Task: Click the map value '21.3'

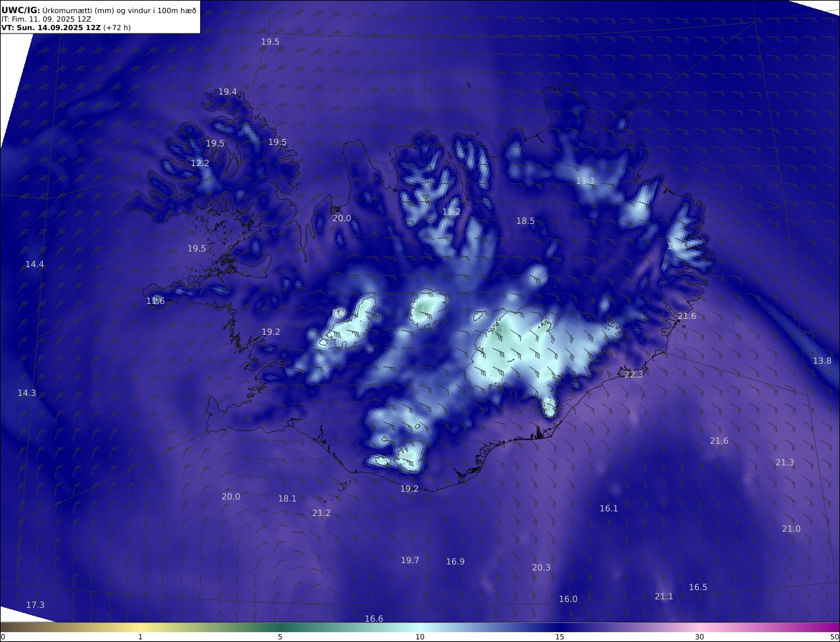Action: tap(785, 463)
